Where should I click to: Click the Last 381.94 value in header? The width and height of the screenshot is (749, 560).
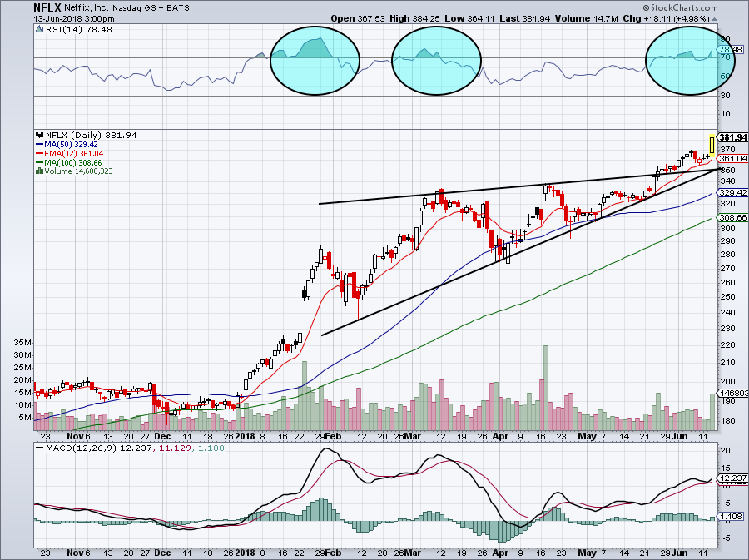tap(525, 18)
